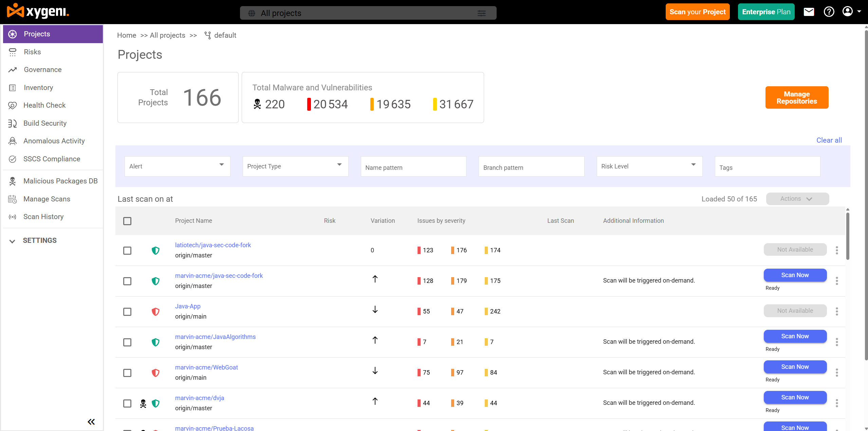Focus the Name pattern input field

click(413, 167)
